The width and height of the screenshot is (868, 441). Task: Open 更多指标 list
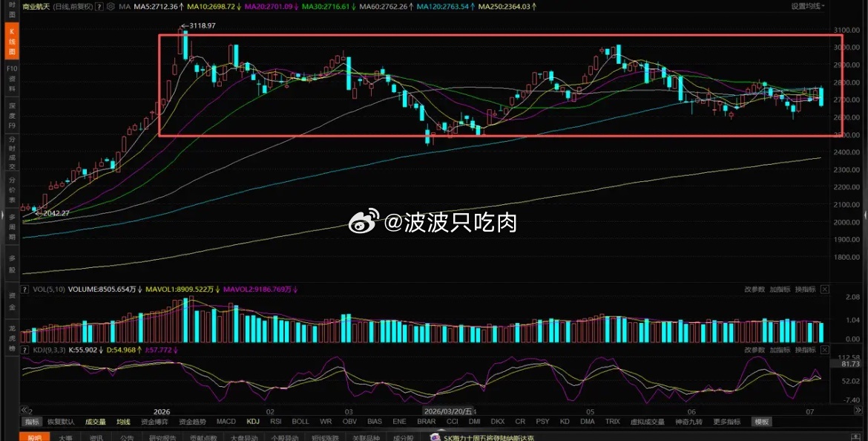click(727, 422)
